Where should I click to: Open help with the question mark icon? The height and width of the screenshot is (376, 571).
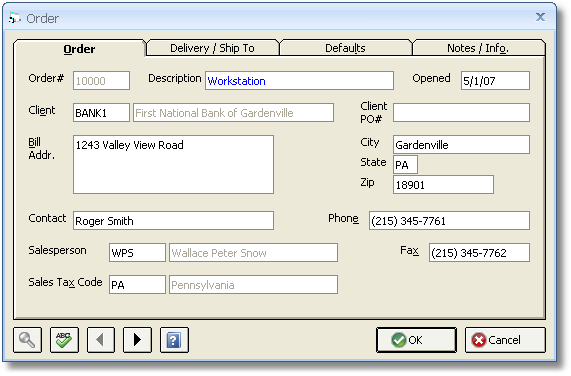tap(174, 340)
